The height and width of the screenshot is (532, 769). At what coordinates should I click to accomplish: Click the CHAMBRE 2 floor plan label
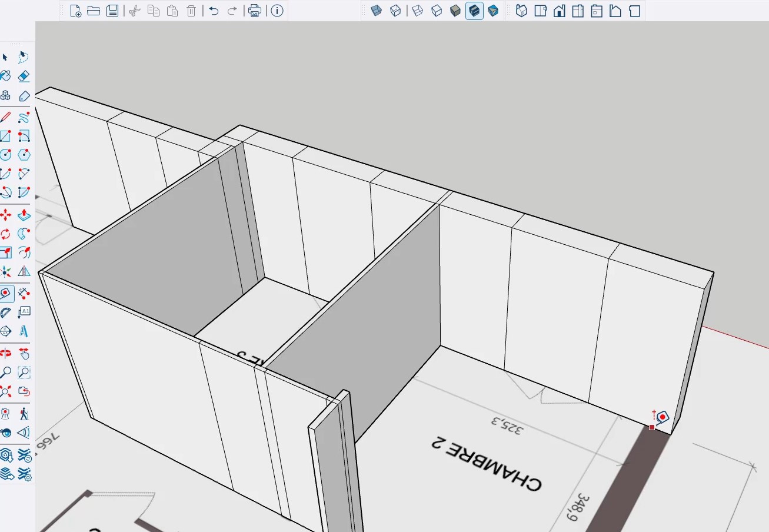pos(487,465)
